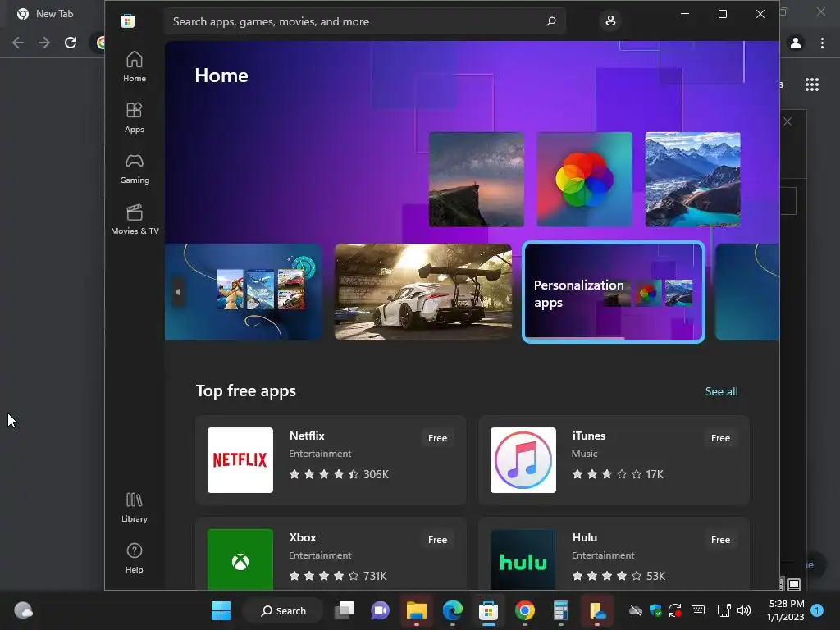Click the Free button for Hulu

coord(720,540)
